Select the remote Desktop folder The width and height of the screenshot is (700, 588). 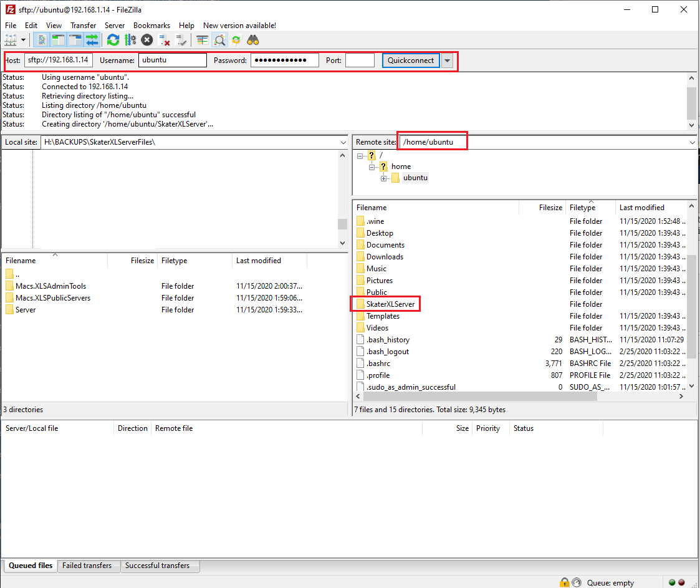[x=380, y=233]
